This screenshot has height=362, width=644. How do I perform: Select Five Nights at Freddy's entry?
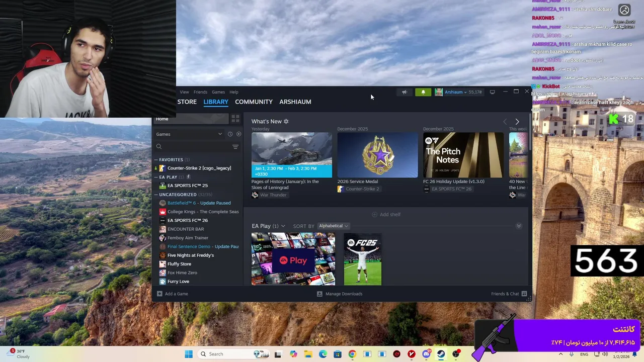[x=190, y=255]
